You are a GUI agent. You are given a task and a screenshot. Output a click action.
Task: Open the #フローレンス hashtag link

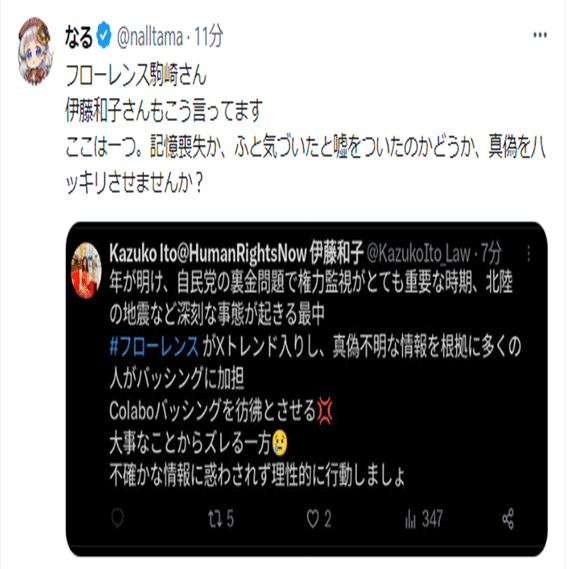point(154,346)
